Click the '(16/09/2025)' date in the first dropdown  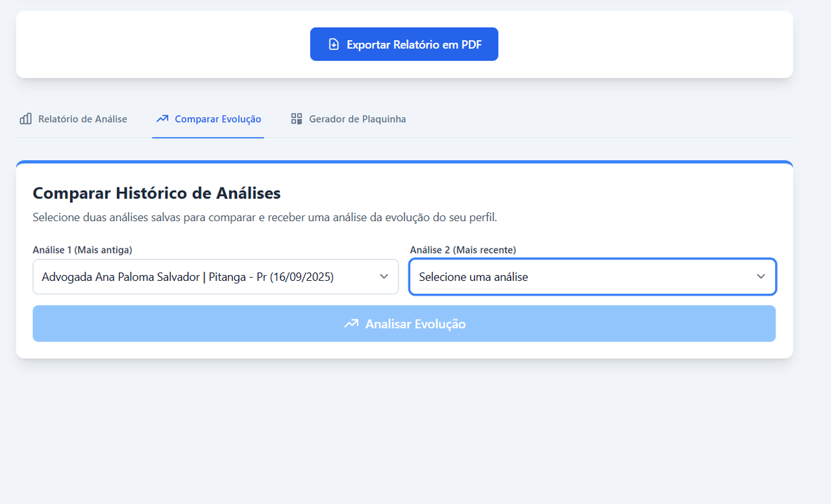(302, 277)
